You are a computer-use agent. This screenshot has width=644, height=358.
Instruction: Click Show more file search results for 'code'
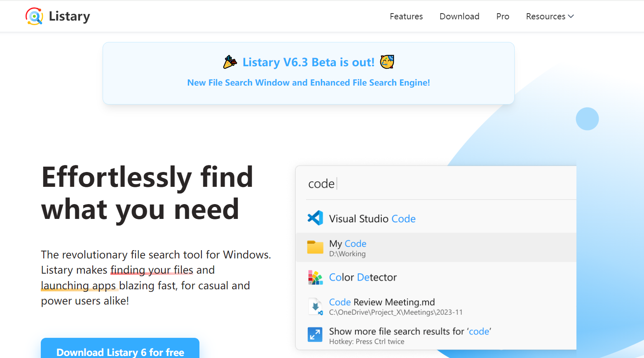click(x=410, y=331)
